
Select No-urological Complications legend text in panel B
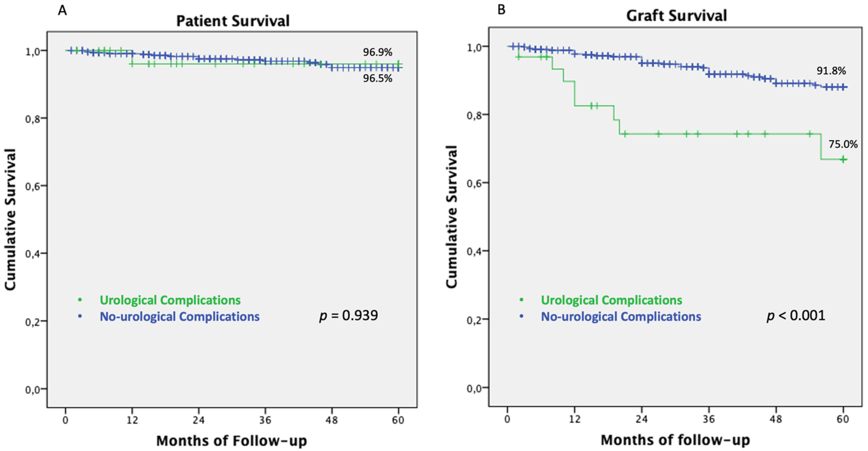(621, 317)
